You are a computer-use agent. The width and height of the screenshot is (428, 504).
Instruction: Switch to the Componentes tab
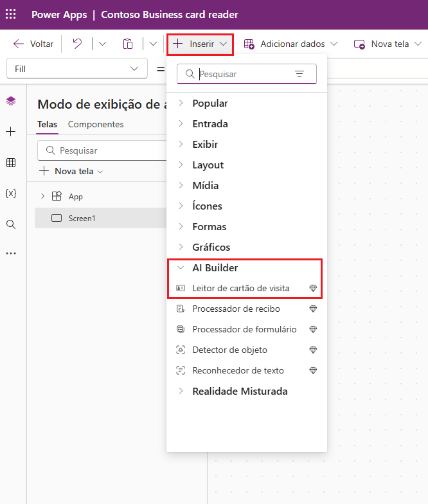tap(96, 125)
